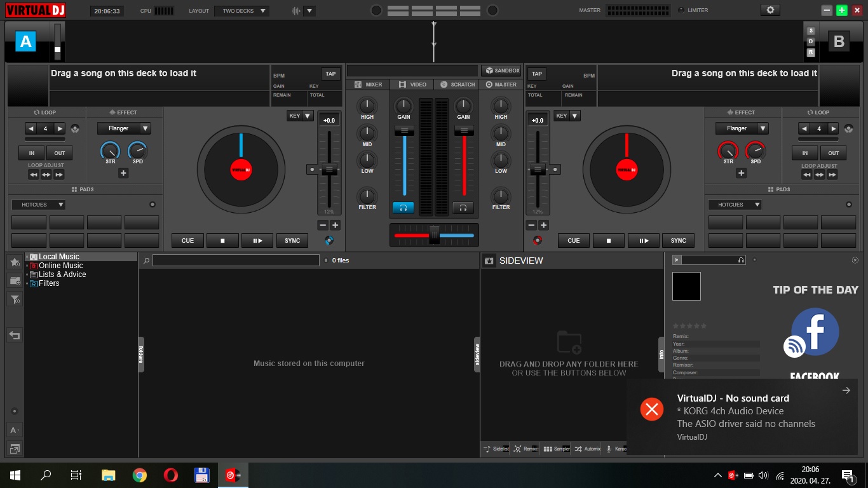Expand the Local Music tree node

(27, 257)
